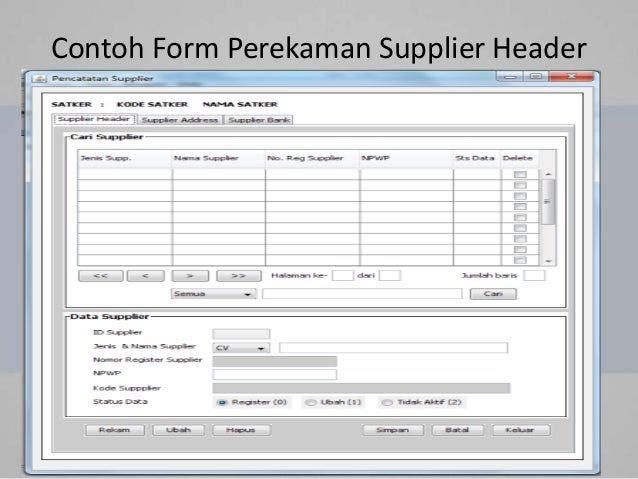This screenshot has height=479, width=638.
Task: Close the Pencatatan Supplier window
Action: [x=571, y=77]
